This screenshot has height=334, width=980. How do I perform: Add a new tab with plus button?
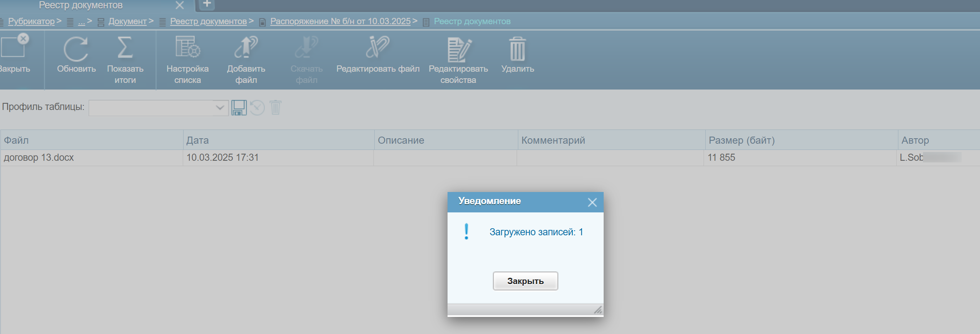tap(207, 5)
